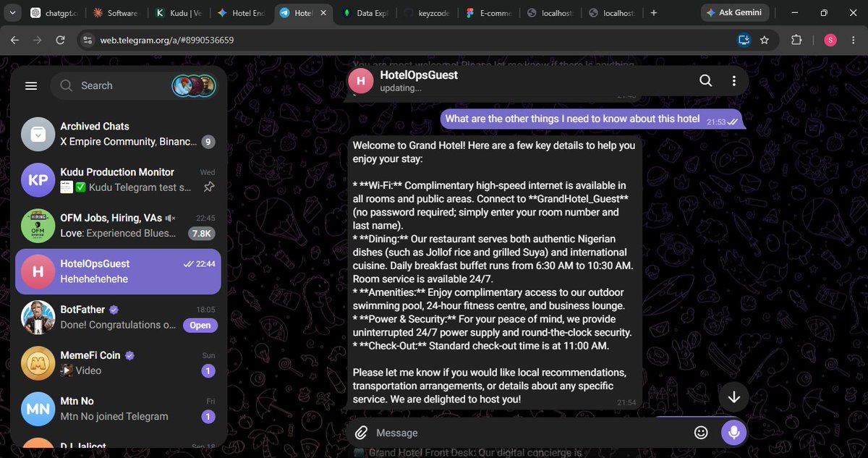Open the Mtn No chat
The height and width of the screenshot is (458, 868).
(x=118, y=408)
